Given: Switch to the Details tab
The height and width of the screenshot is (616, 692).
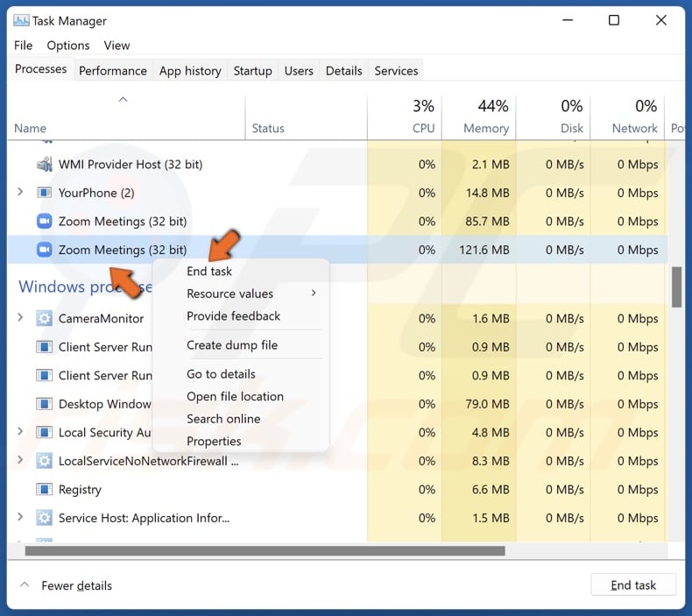Looking at the screenshot, I should pyautogui.click(x=343, y=71).
